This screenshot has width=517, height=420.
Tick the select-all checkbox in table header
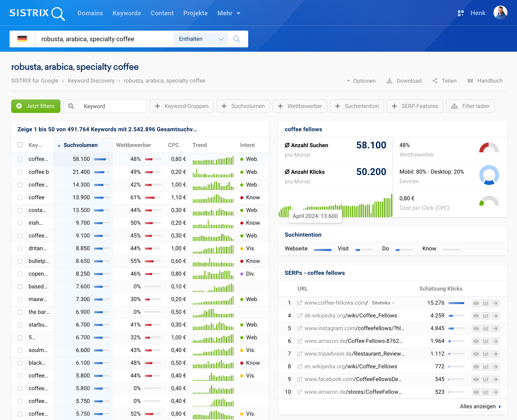(x=20, y=145)
